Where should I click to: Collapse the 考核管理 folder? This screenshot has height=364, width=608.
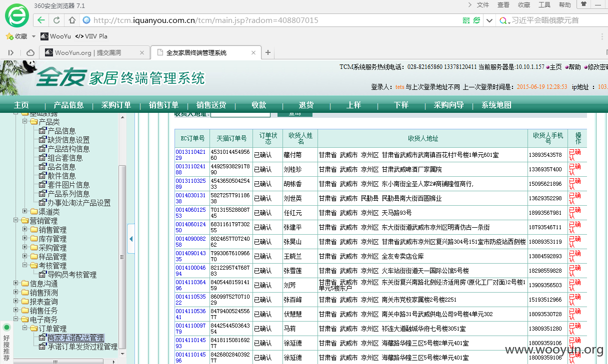(x=25, y=266)
